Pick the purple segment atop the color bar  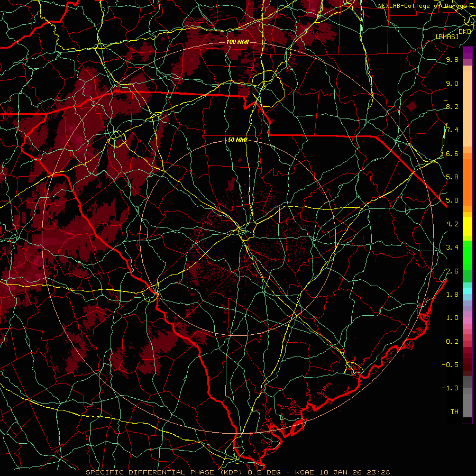(467, 53)
